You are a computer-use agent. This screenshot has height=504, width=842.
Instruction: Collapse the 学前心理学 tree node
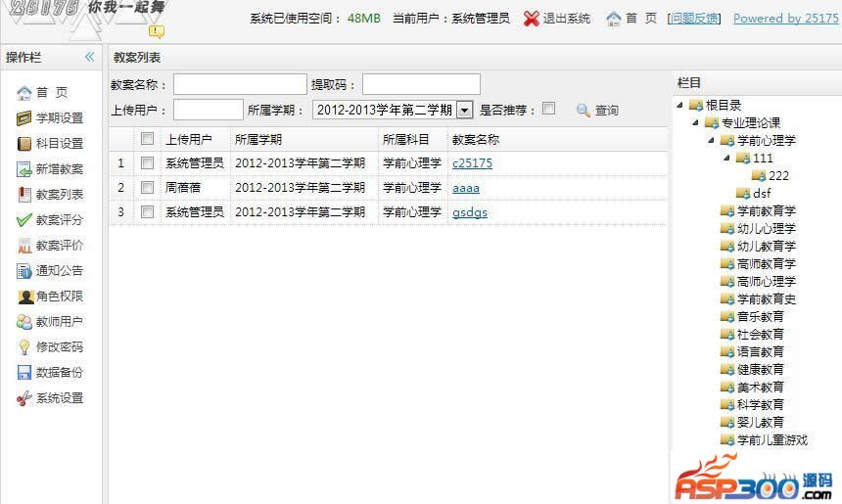coord(711,141)
